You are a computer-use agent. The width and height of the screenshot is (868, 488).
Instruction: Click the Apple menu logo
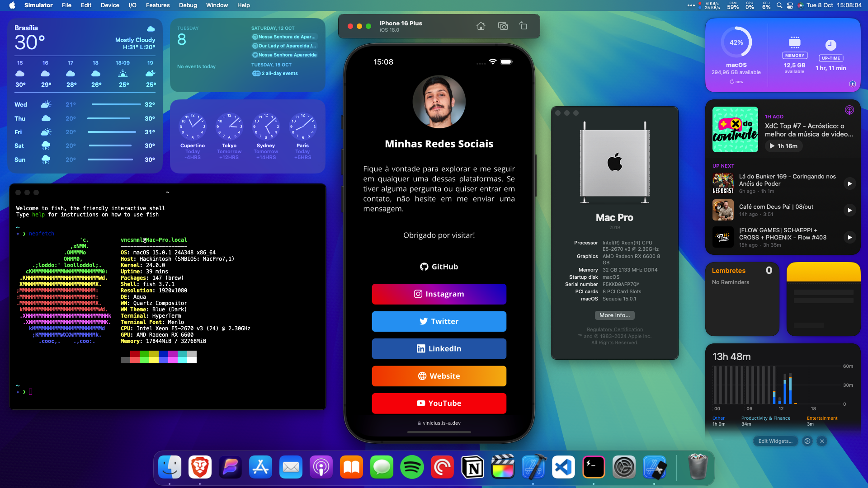click(x=12, y=5)
